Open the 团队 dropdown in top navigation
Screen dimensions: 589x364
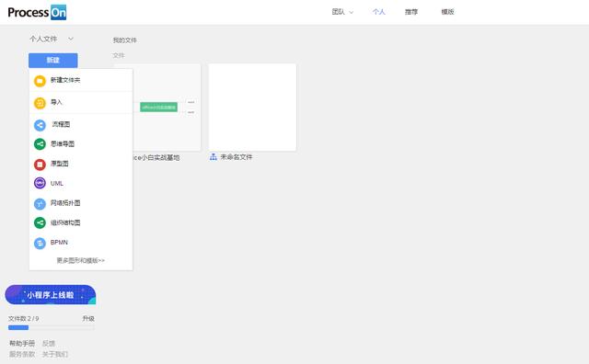[x=342, y=12]
